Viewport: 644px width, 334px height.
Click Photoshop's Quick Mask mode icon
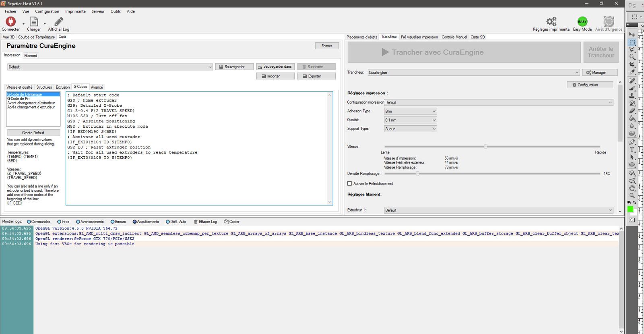coord(632,220)
